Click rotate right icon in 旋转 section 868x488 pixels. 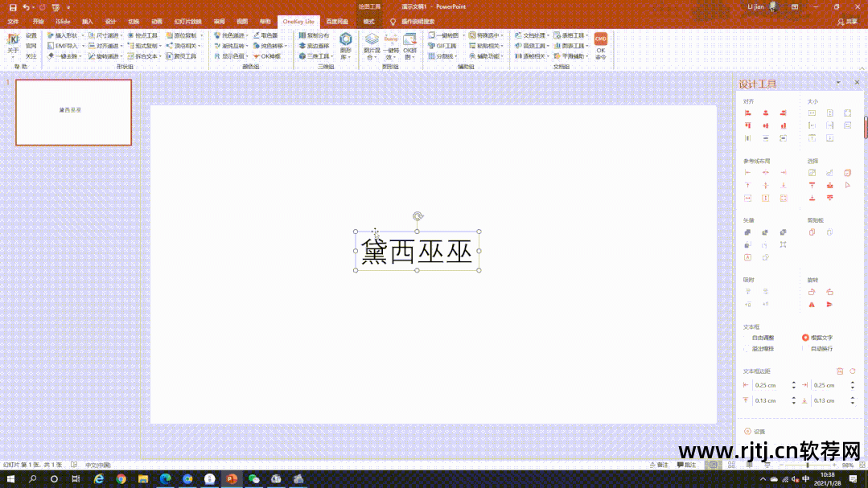830,292
